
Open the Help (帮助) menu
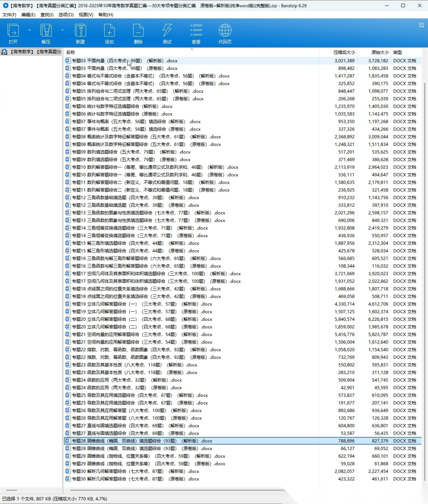coord(105,15)
